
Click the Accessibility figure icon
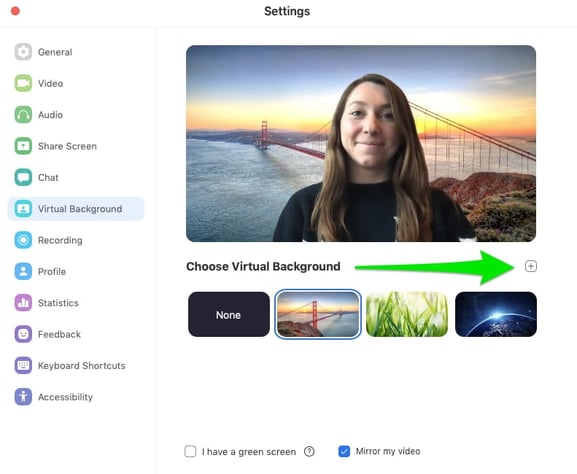(x=23, y=397)
